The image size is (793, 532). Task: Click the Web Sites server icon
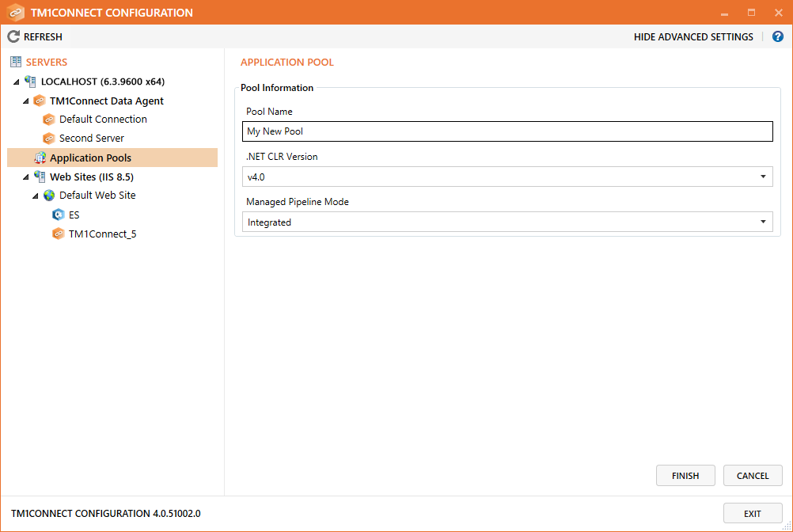[40, 177]
